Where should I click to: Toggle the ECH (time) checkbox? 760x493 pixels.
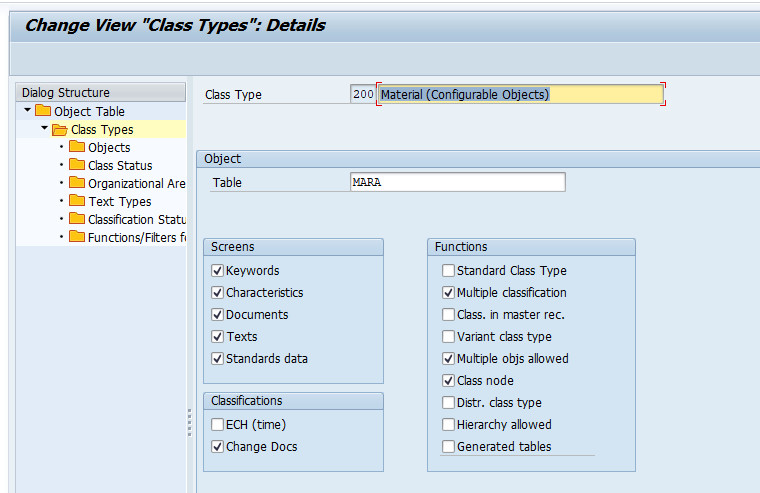(217, 425)
